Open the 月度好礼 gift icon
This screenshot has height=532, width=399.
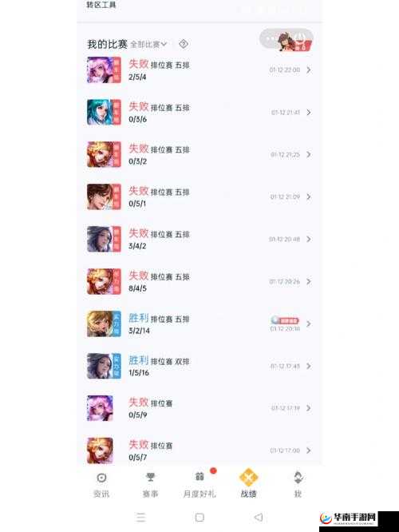click(199, 477)
